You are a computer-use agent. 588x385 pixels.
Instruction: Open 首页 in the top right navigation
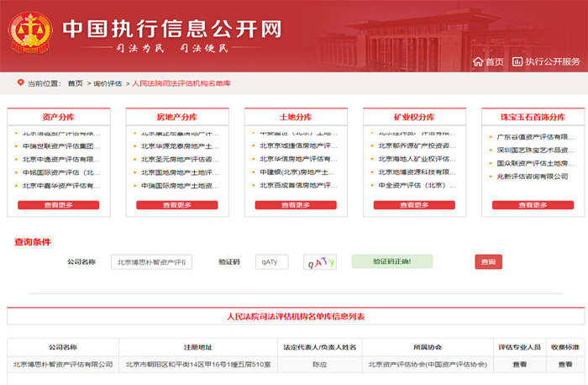pyautogui.click(x=494, y=61)
